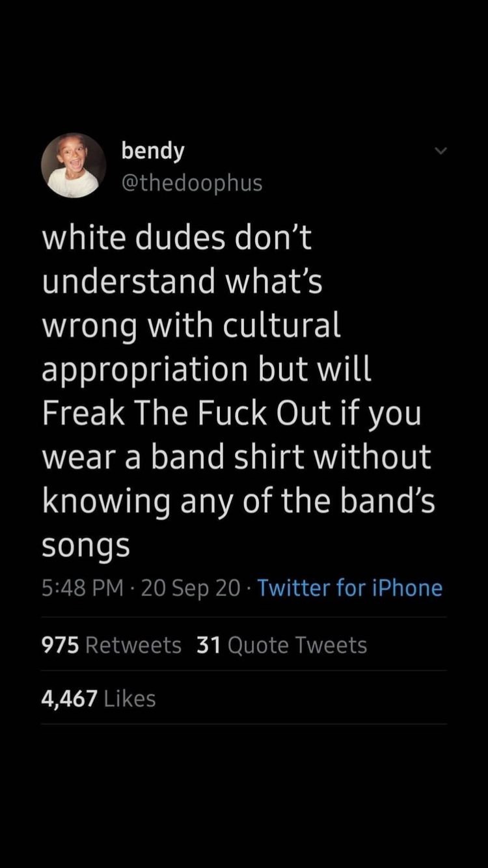Open the 31 Quote Tweets list
The image size is (488, 868).
click(282, 645)
